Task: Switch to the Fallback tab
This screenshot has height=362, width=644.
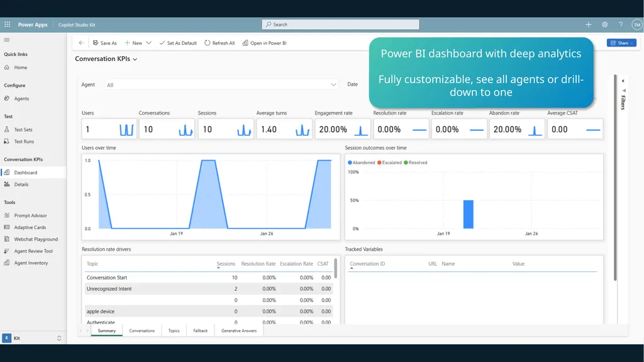Action: (x=201, y=331)
